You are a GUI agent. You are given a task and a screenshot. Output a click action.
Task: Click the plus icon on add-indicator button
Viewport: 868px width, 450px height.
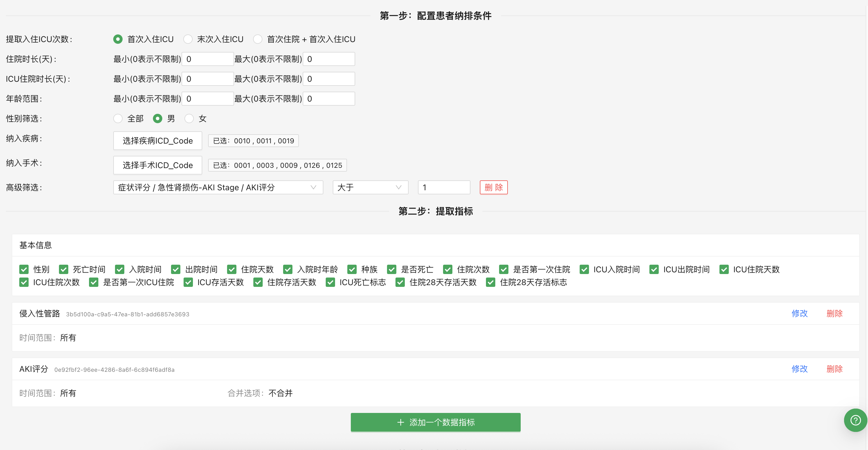click(400, 422)
